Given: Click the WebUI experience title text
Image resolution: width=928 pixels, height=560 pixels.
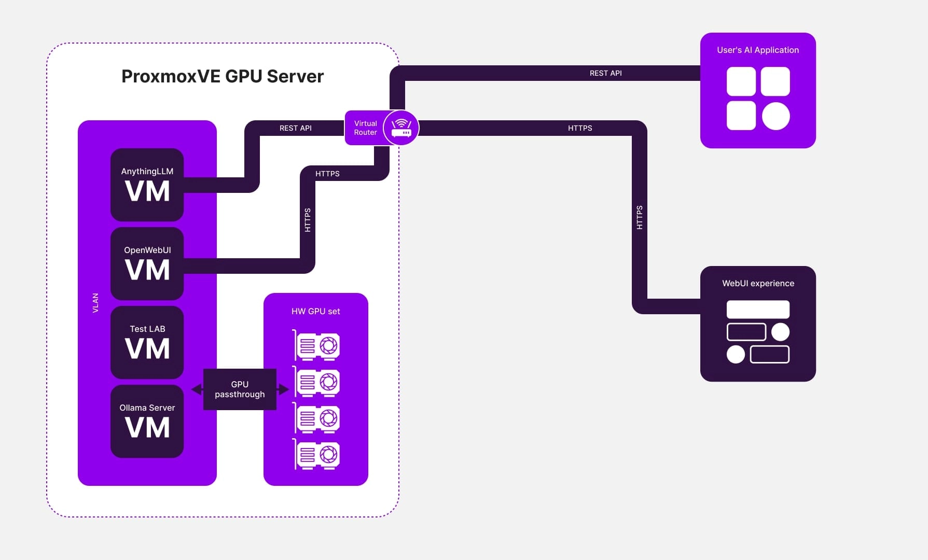Looking at the screenshot, I should [758, 283].
